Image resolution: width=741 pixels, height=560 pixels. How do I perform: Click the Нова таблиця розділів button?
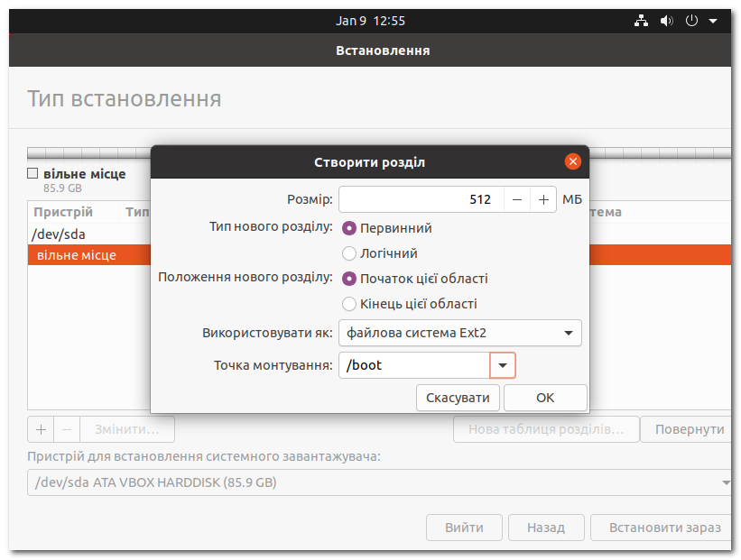tap(546, 429)
